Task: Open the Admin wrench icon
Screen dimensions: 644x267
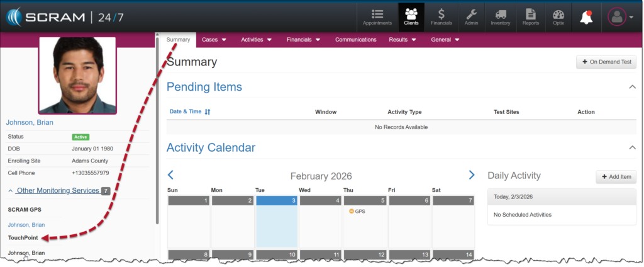Action: [x=470, y=16]
